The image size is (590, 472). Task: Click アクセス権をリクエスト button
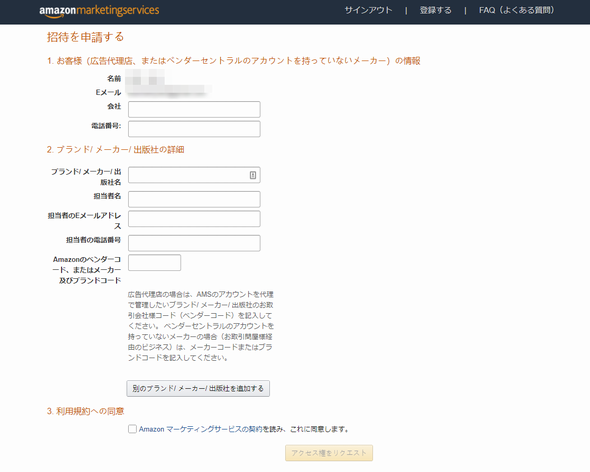click(329, 453)
